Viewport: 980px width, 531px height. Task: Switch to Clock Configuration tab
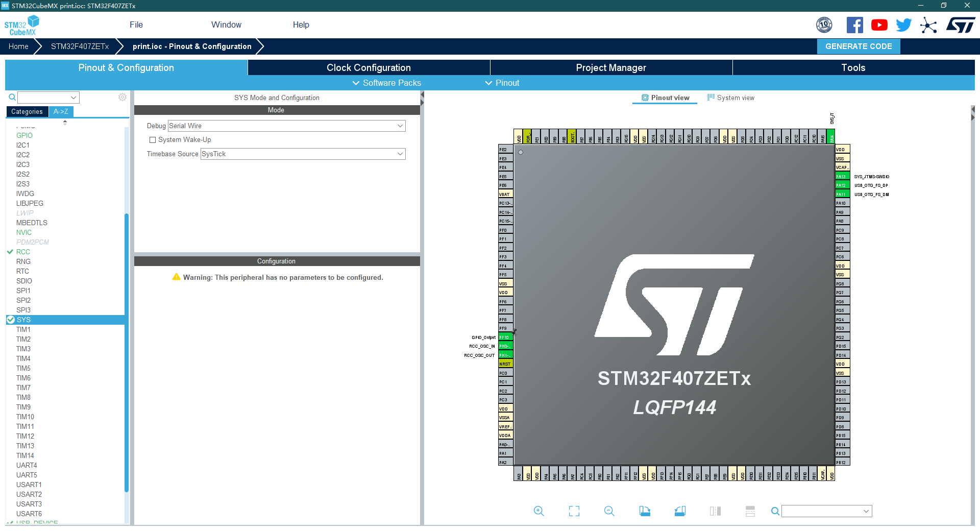(369, 67)
